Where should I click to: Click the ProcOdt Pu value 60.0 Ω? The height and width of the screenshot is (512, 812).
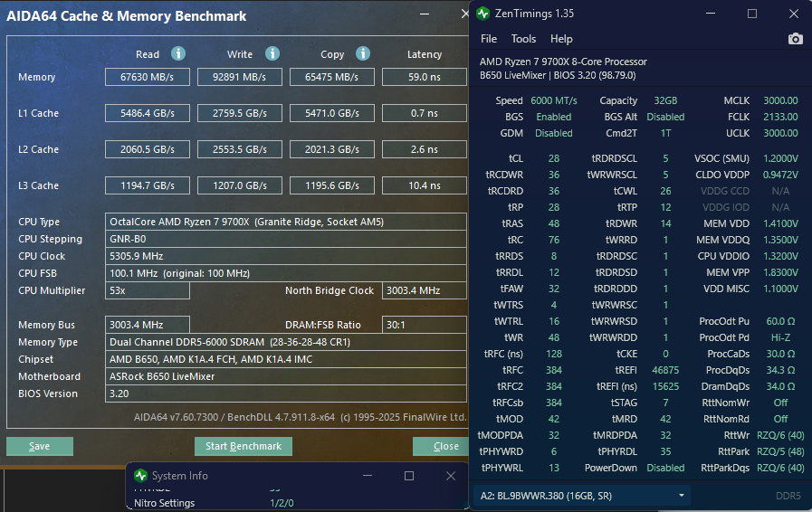(x=780, y=321)
